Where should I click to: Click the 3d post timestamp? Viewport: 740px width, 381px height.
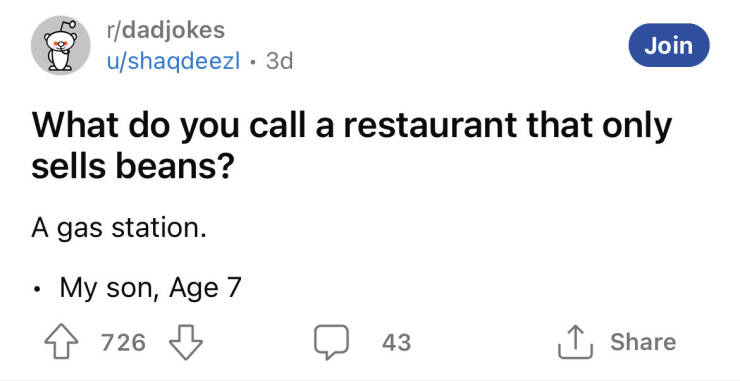click(279, 61)
